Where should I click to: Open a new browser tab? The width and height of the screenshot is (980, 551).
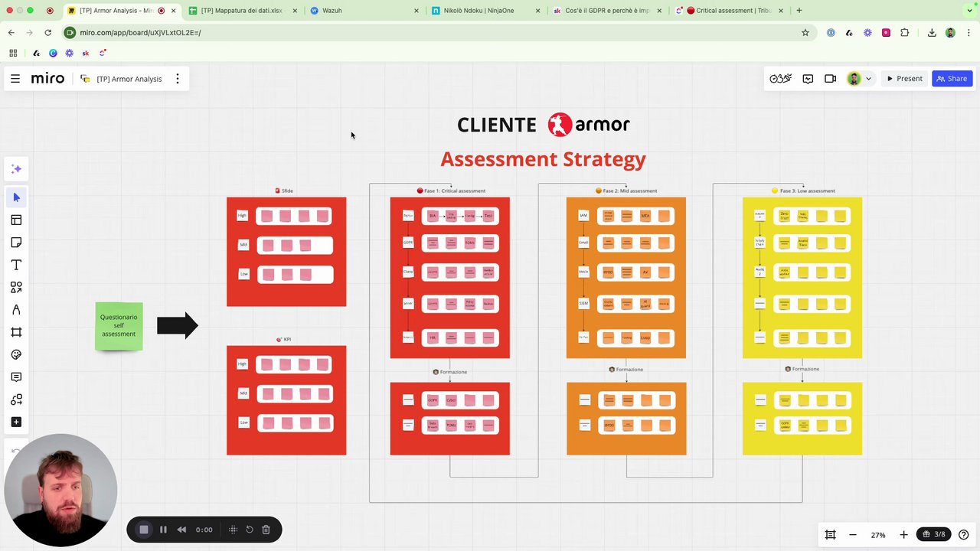(x=799, y=11)
